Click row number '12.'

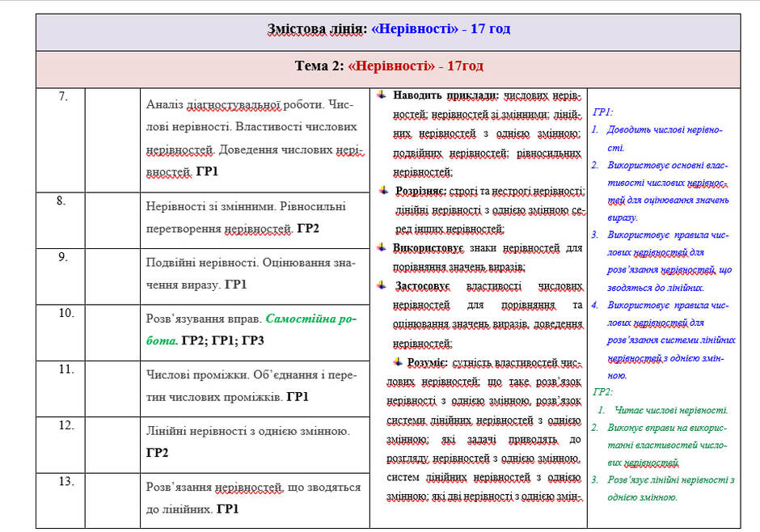click(x=66, y=426)
